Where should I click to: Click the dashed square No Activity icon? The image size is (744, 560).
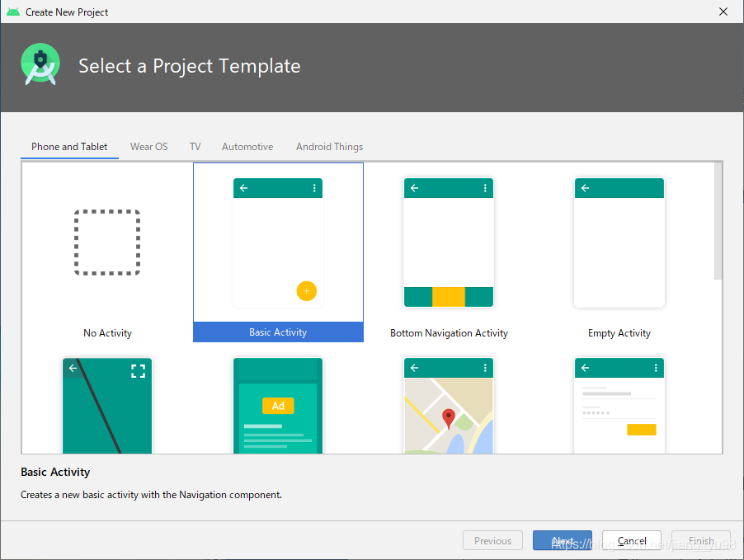pyautogui.click(x=107, y=242)
